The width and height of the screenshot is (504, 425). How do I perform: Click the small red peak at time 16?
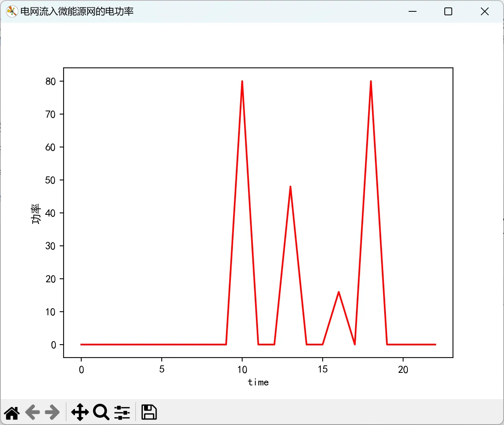point(339,292)
